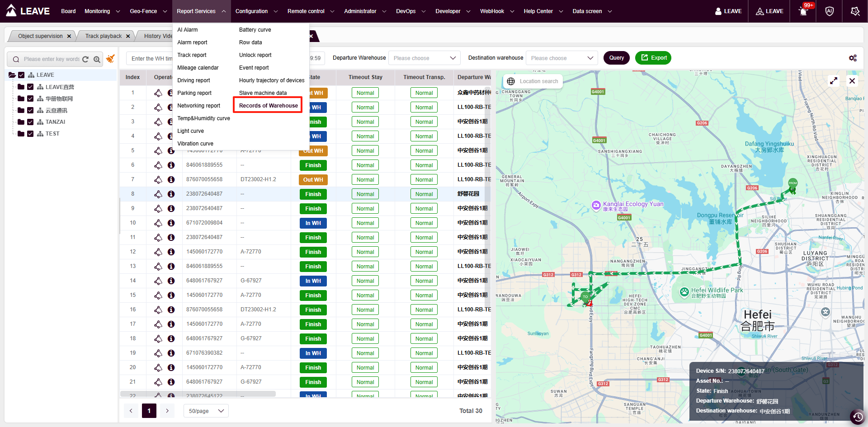Uncheck the TANZAI checkbox

30,122
